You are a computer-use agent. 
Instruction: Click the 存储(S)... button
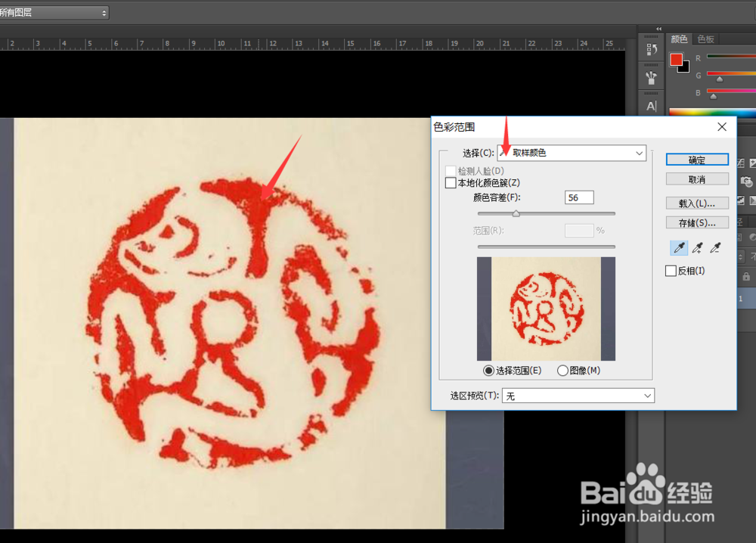coord(697,222)
